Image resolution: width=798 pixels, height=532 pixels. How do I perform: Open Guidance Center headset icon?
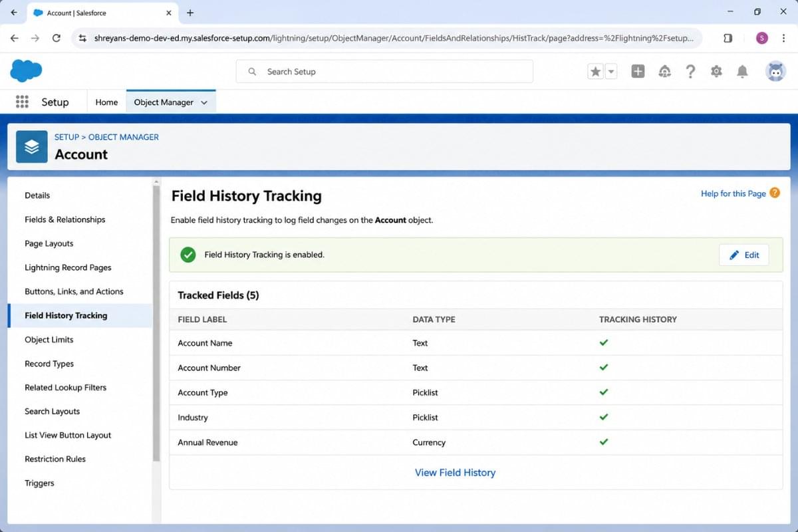664,72
